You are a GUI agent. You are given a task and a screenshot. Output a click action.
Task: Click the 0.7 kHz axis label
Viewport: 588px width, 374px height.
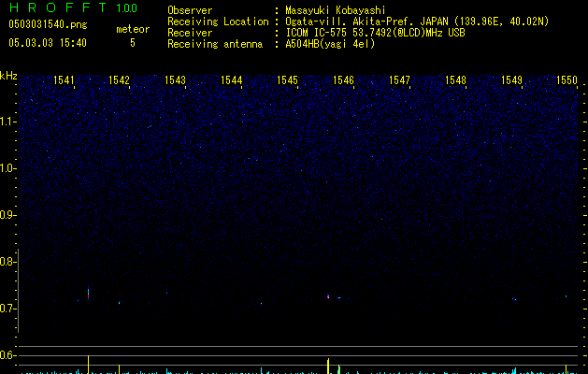[7, 309]
